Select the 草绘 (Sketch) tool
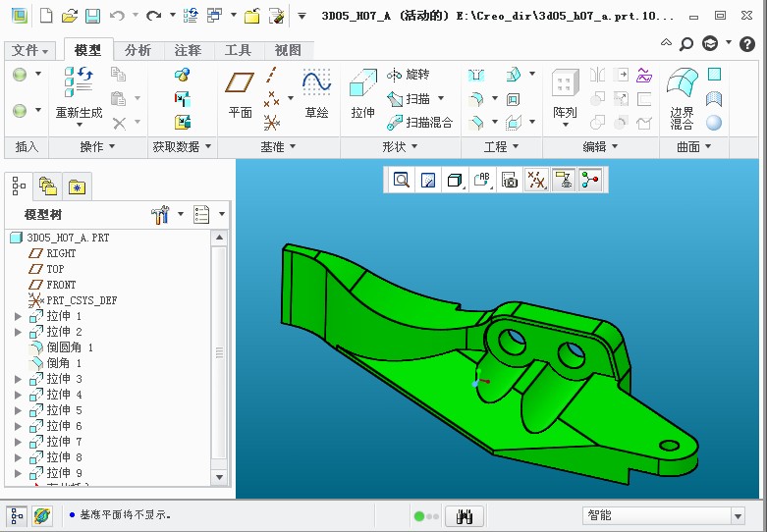This screenshot has width=767, height=532. tap(316, 93)
